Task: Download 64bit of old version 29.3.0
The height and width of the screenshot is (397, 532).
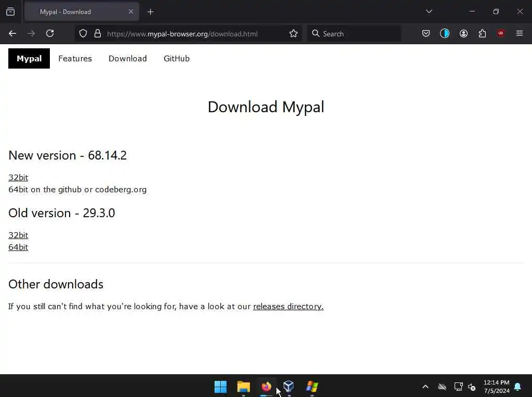Action: [x=18, y=247]
